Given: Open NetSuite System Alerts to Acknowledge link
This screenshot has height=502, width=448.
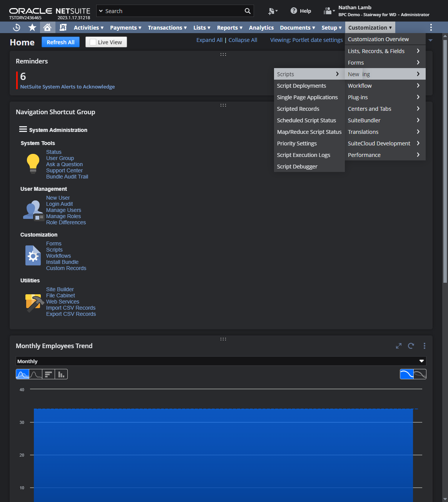Looking at the screenshot, I should (67, 87).
